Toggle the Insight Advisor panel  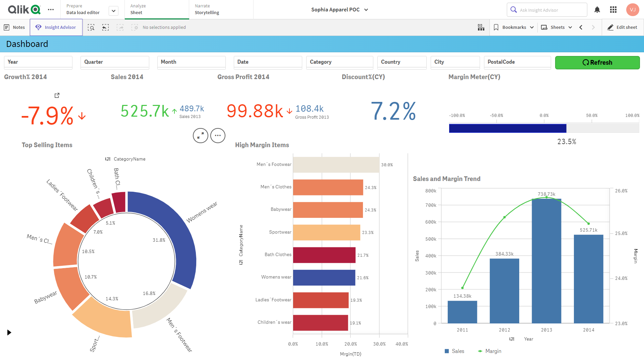[x=56, y=27]
